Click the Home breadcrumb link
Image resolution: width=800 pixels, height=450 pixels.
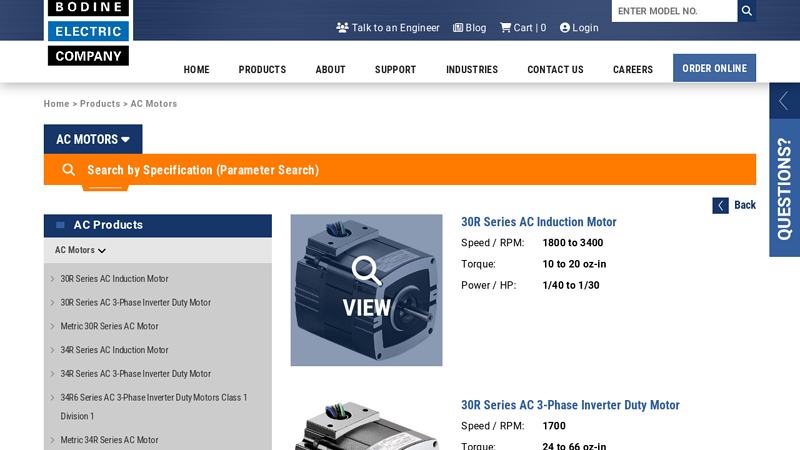(56, 104)
